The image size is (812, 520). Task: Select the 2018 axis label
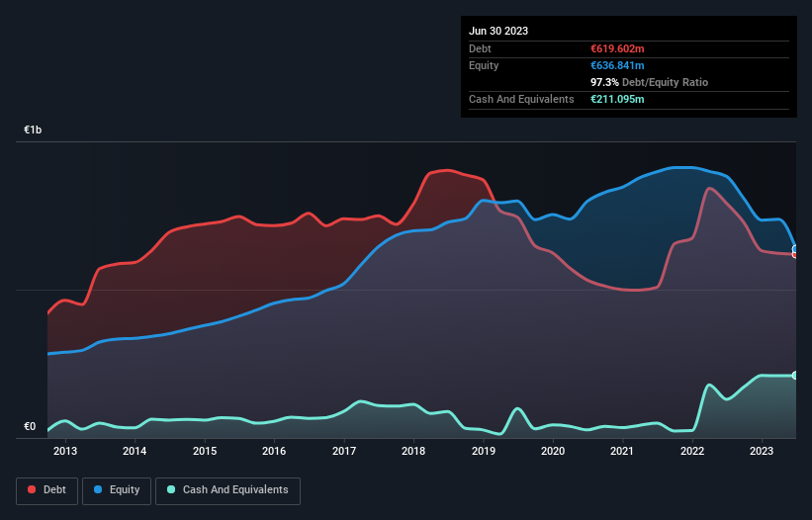[413, 451]
